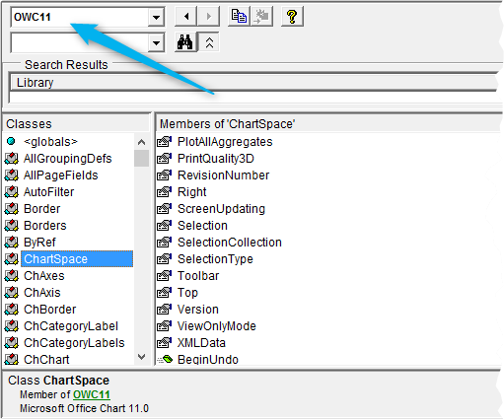Select the Border class
The image size is (504, 420).
[x=42, y=209]
